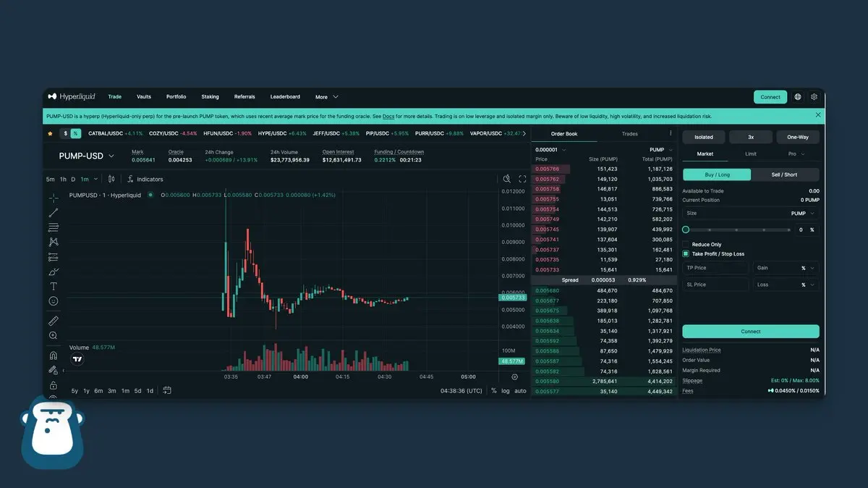This screenshot has height=488, width=868.
Task: Toggle magnet mode in chart sidebar
Action: point(54,356)
